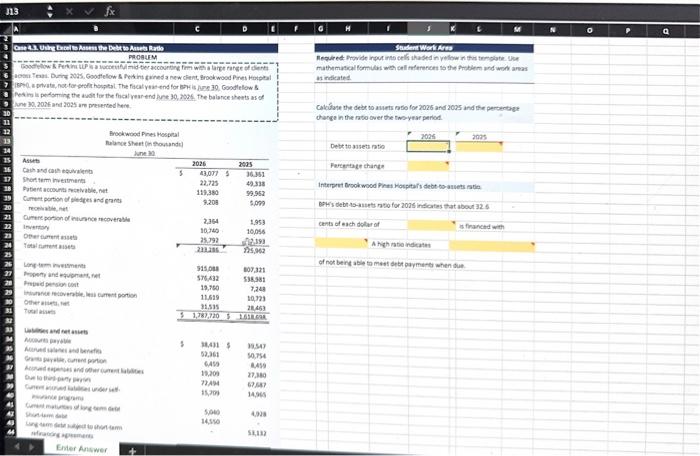Click into the formula bar entry field
This screenshot has width=700, height=456.
(406, 11)
